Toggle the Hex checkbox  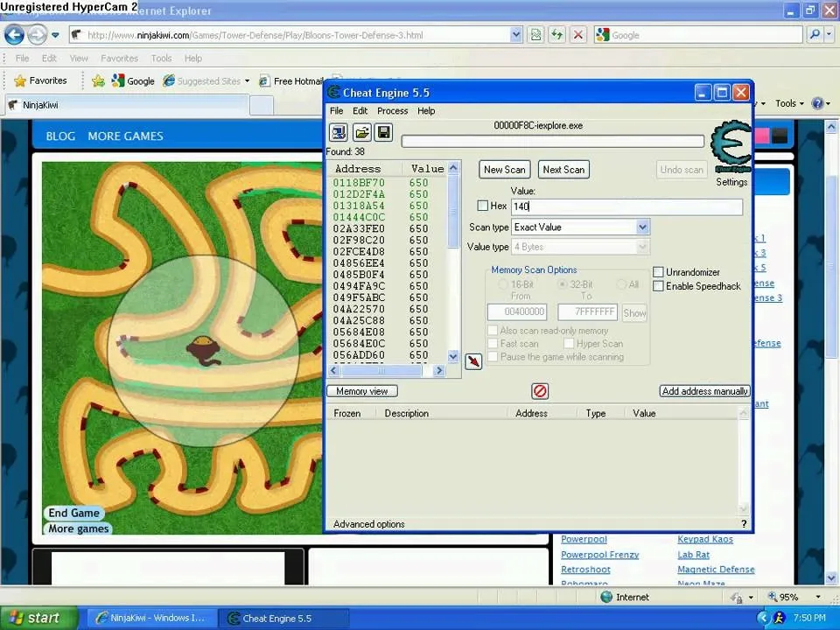483,206
